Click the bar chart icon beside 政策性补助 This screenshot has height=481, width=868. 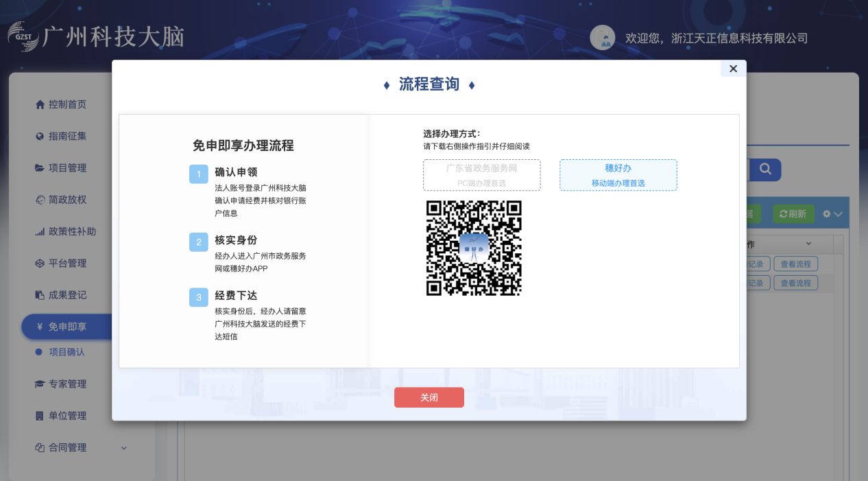click(40, 232)
